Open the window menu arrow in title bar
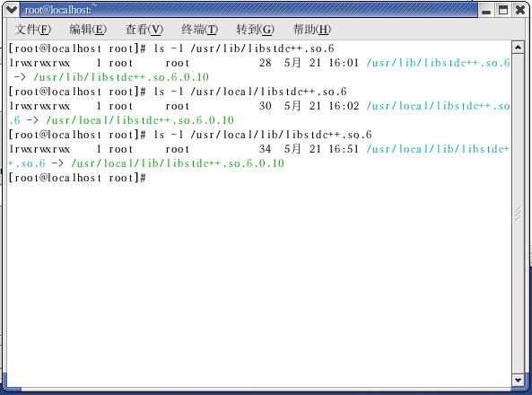The image size is (532, 395). 11,10
